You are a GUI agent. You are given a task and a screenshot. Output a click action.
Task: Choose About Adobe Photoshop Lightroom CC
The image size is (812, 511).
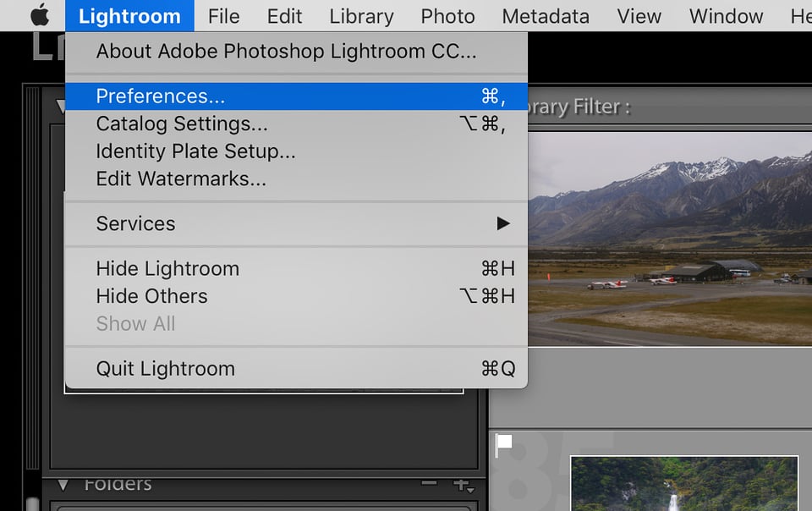296,52
